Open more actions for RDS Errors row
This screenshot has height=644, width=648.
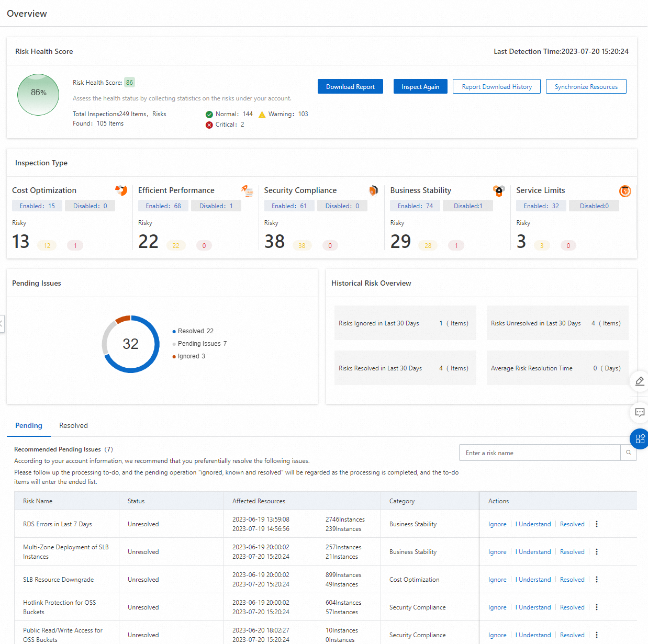point(597,524)
